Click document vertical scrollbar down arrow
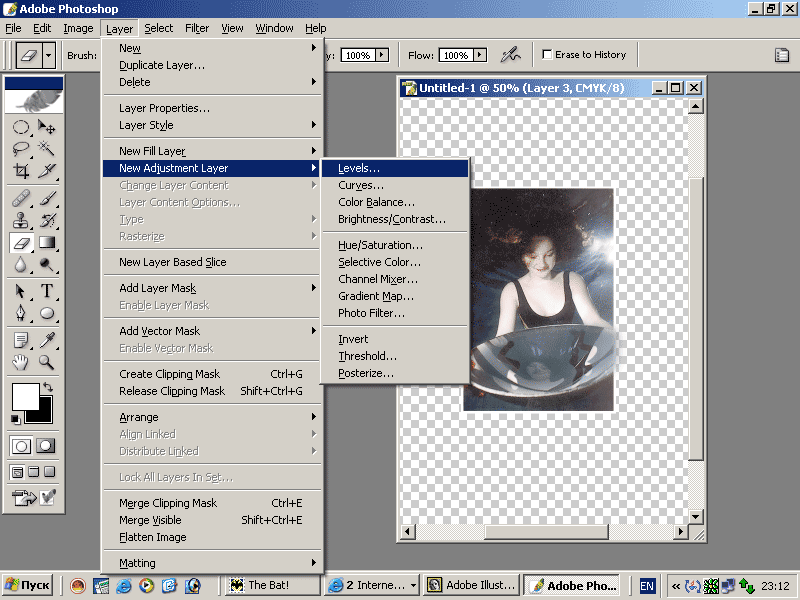Screen dimensions: 800x600 696,516
